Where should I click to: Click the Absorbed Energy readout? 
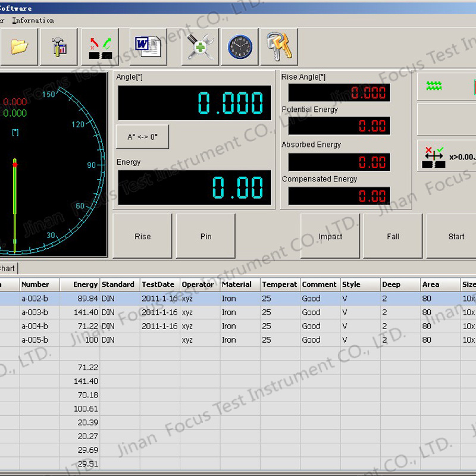tap(339, 162)
